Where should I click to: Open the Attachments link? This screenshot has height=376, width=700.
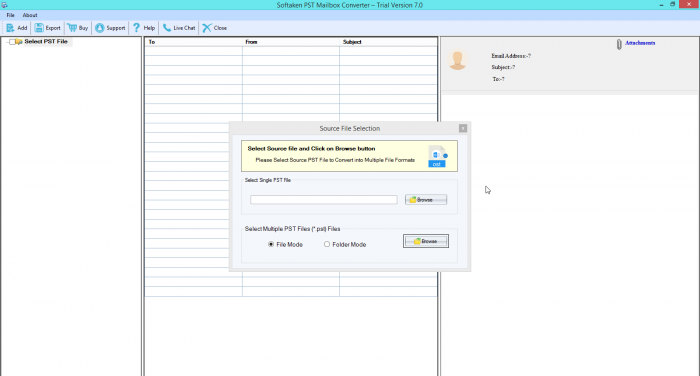tap(640, 43)
